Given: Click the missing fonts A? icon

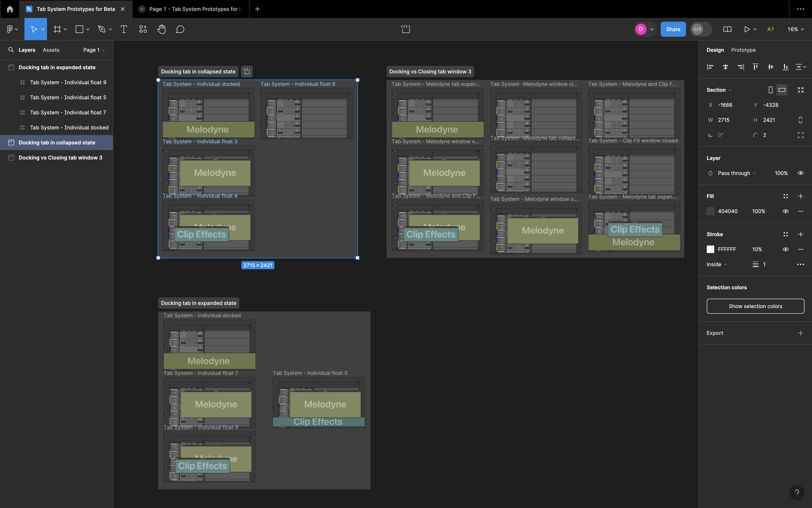Looking at the screenshot, I should pos(770,29).
